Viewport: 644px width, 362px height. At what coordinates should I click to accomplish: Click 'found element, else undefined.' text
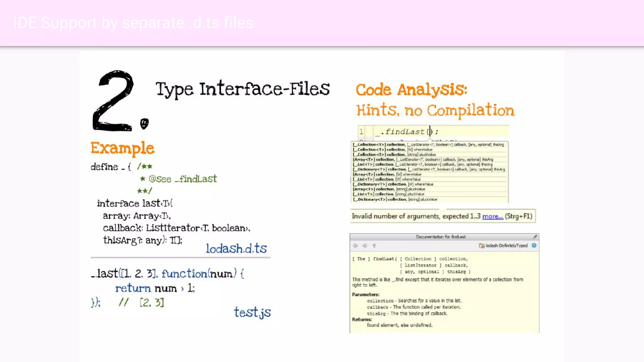399,325
